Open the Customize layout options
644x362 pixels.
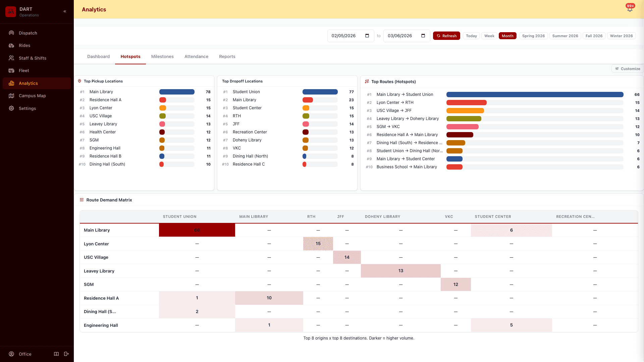pos(627,69)
